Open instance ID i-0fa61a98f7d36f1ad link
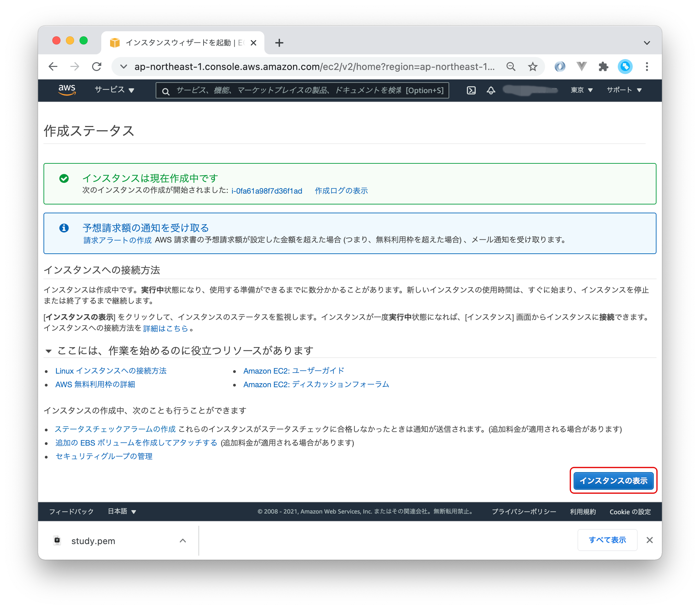 [266, 191]
